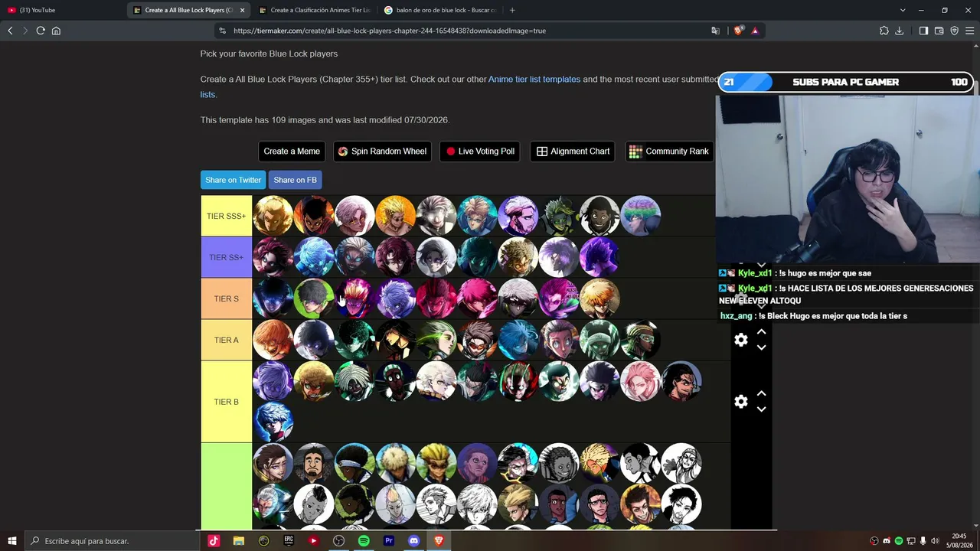This screenshot has width=980, height=551.
Task: Open Discord from the taskbar
Action: click(x=414, y=541)
